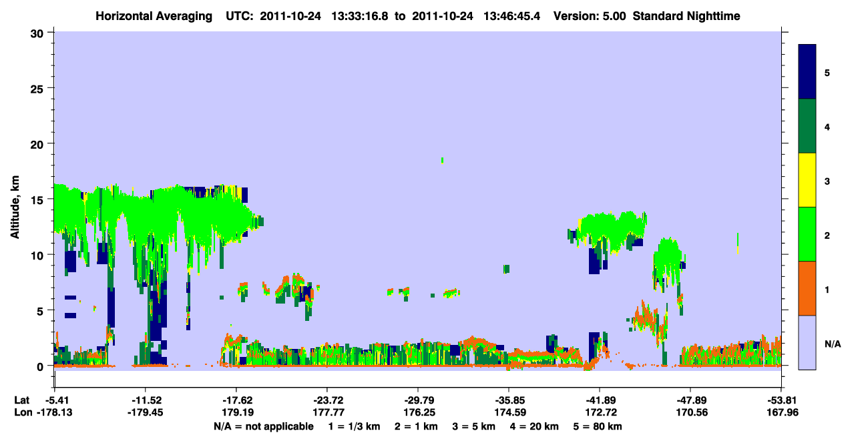The width and height of the screenshot is (868, 445).
Task: Click the yellow colorbar segment labeled 3
Action: [x=807, y=180]
